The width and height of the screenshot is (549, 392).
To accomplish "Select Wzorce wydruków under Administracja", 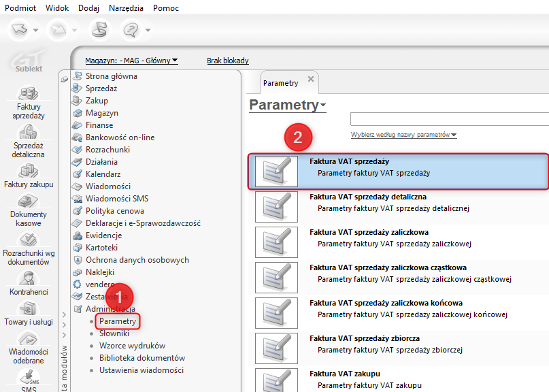I will (x=132, y=346).
